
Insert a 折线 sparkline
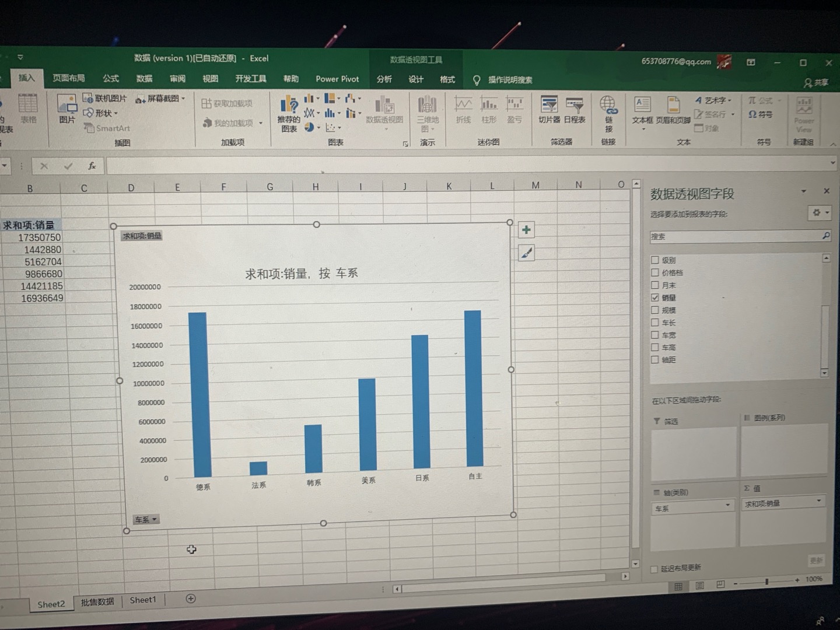pos(463,110)
